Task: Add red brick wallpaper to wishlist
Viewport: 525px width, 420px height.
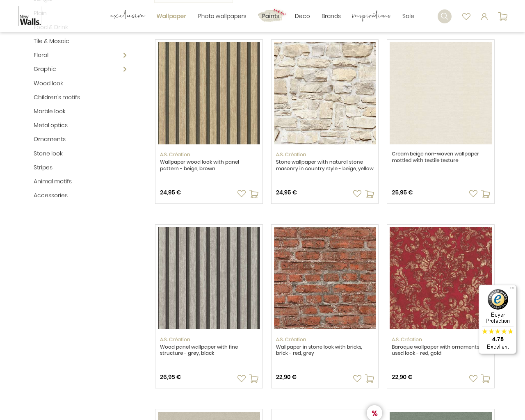Action: click(x=357, y=379)
